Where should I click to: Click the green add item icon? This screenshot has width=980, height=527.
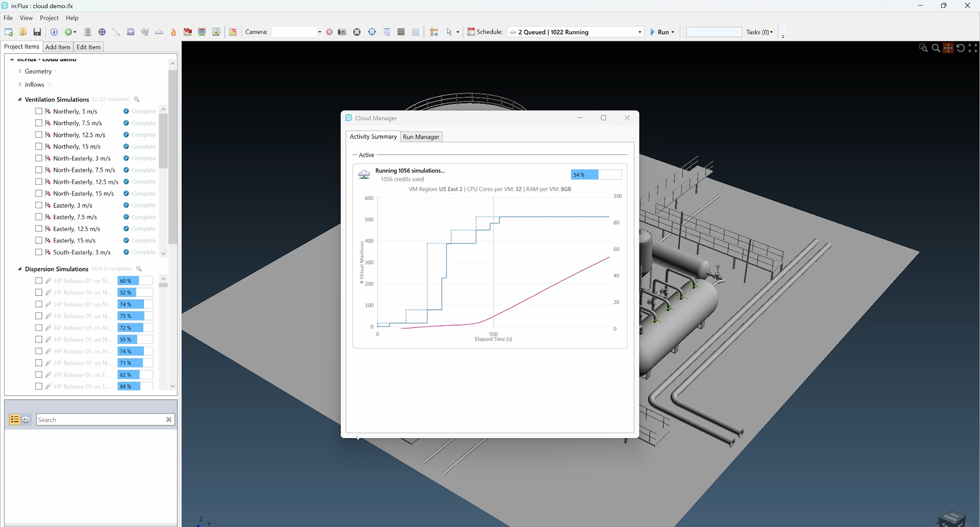(68, 32)
